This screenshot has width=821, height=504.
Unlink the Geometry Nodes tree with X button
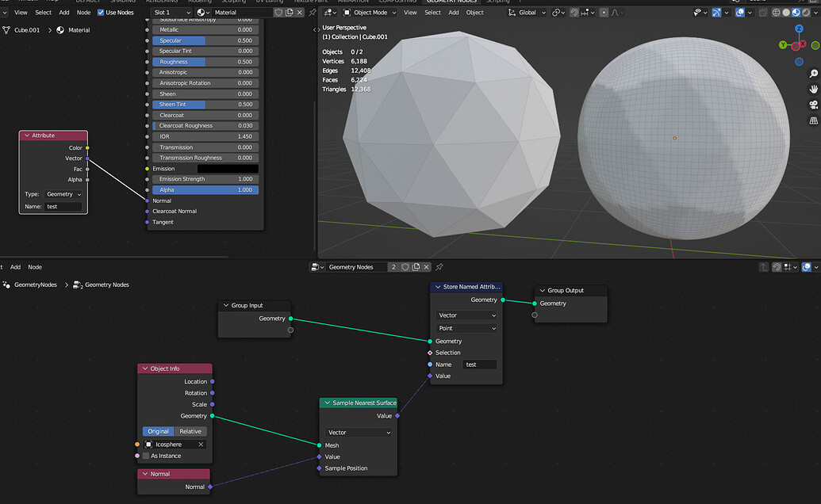426,267
